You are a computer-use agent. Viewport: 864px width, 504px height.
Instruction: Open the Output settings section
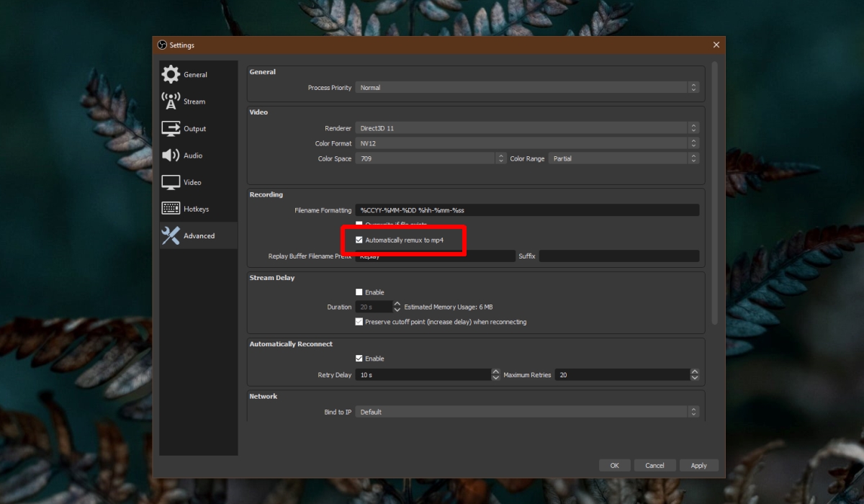[199, 129]
